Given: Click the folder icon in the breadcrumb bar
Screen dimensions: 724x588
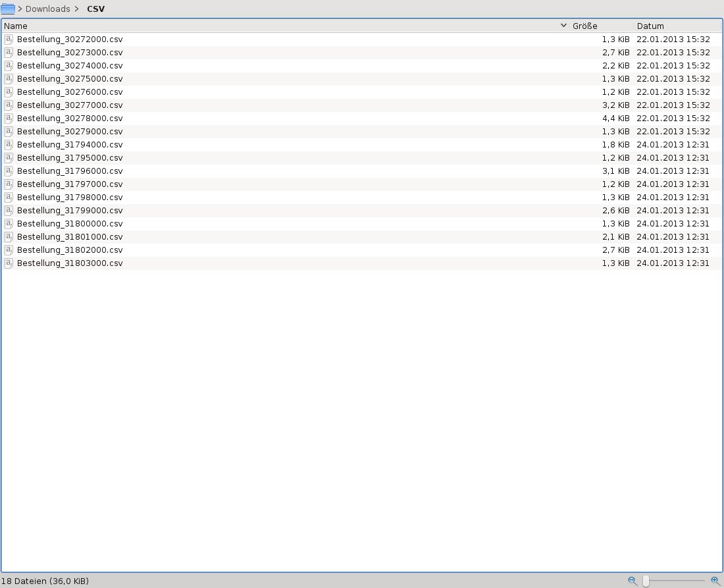Looking at the screenshot, I should tap(8, 9).
